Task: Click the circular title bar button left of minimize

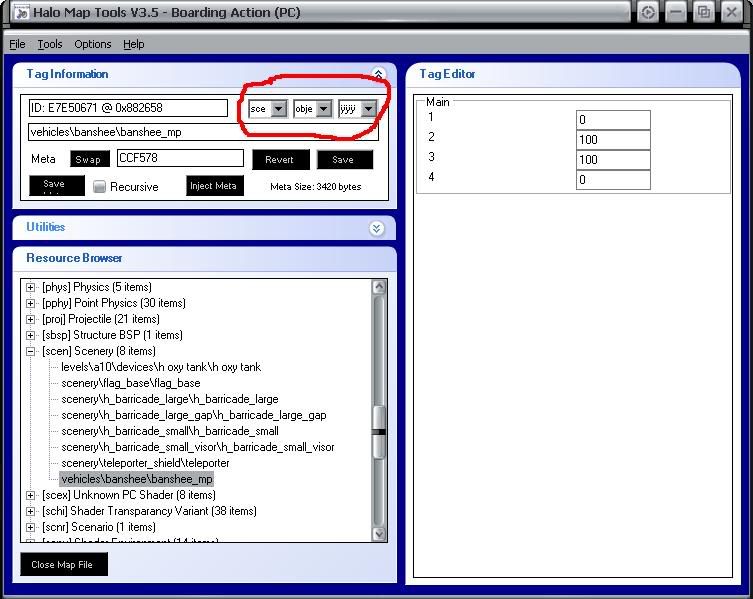Action: pyautogui.click(x=648, y=12)
